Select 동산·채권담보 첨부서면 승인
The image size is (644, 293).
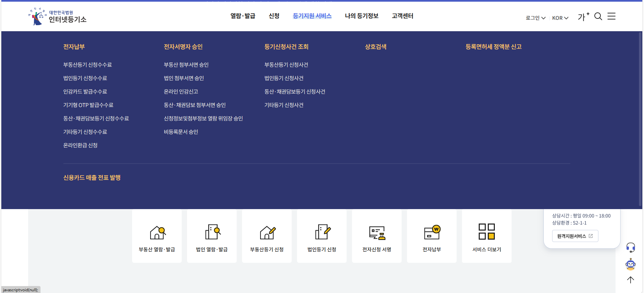[194, 105]
